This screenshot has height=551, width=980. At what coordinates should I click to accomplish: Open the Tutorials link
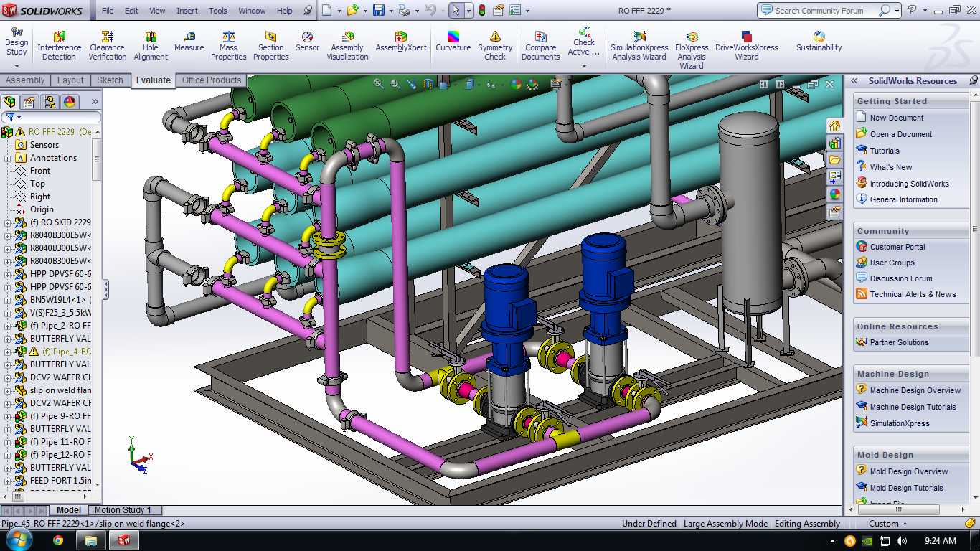(x=885, y=151)
